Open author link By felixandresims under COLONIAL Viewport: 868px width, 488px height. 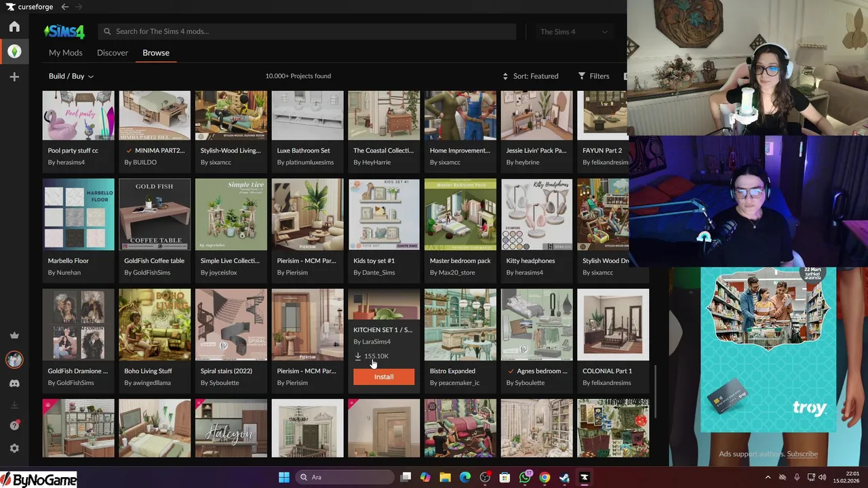click(606, 383)
